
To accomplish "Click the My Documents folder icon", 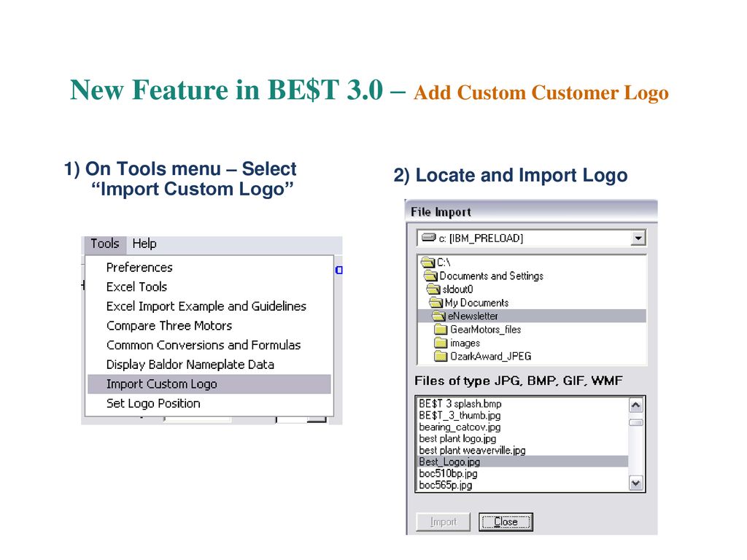I will 436,303.
